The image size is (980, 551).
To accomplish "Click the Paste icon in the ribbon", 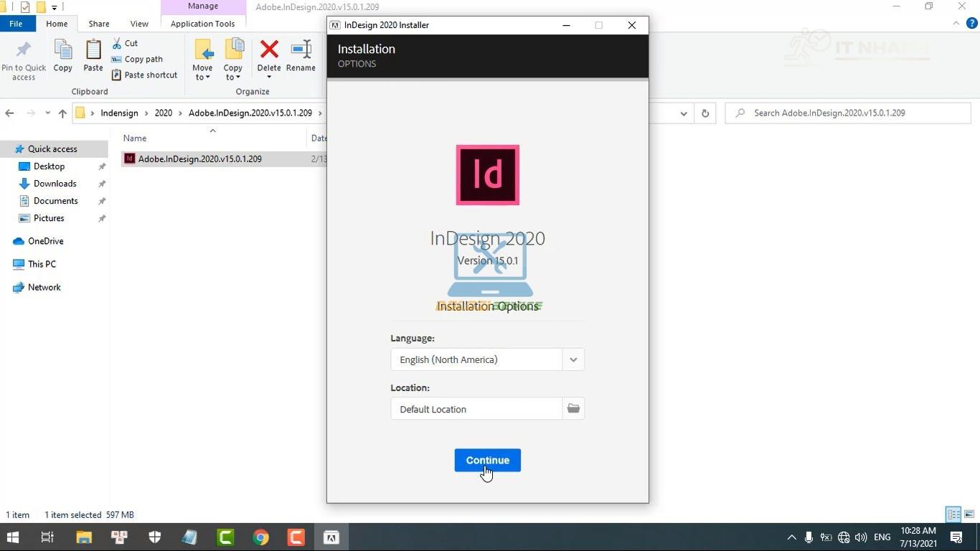I will 93,57.
